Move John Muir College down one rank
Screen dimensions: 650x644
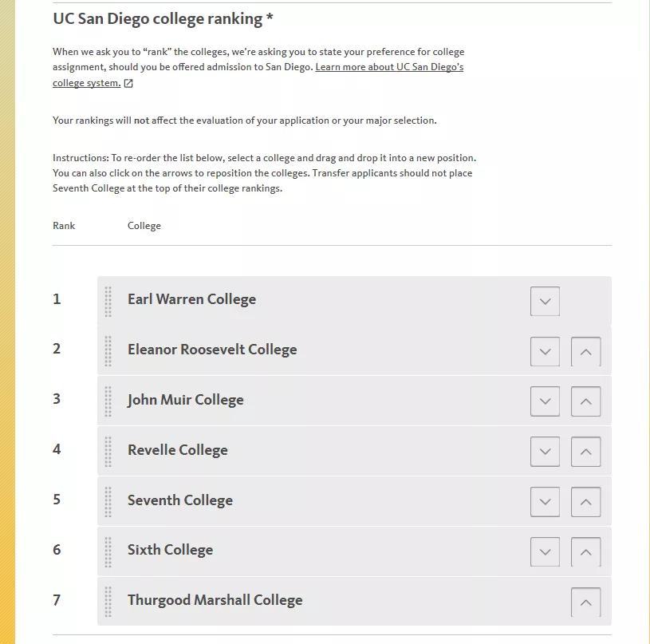(545, 401)
